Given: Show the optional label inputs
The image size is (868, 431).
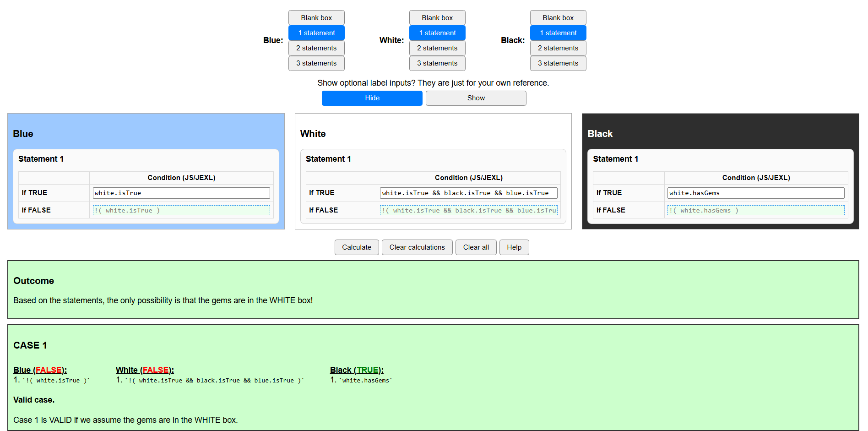Looking at the screenshot, I should (x=476, y=98).
